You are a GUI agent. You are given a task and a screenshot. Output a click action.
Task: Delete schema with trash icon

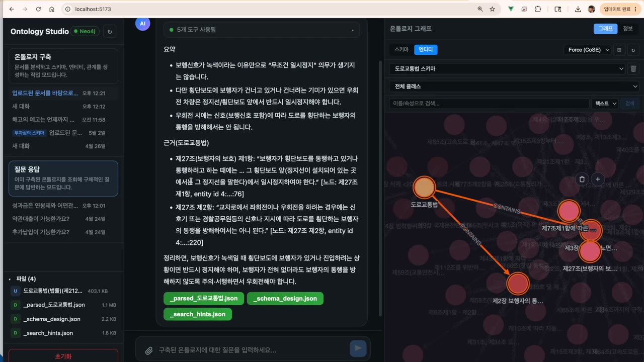(x=633, y=68)
